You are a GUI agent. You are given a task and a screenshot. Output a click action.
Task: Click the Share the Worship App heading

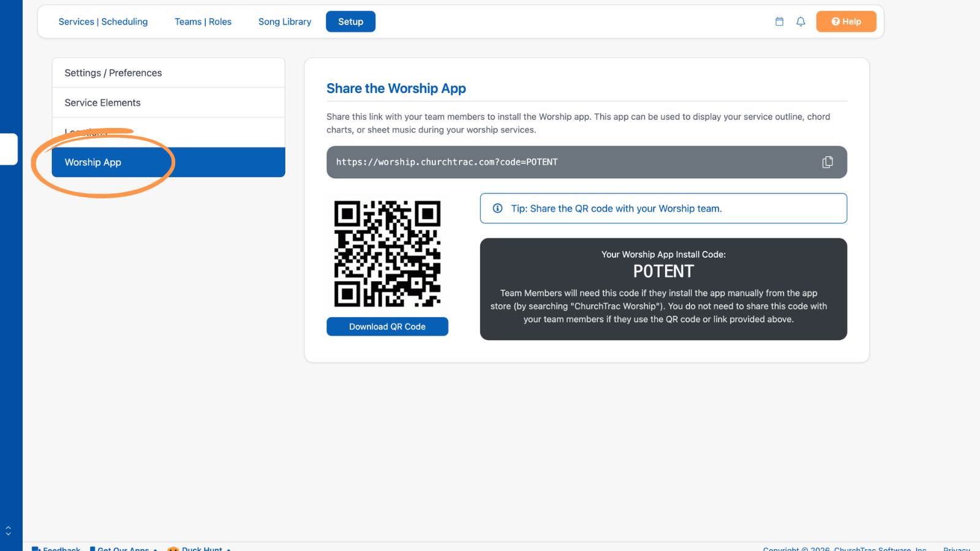click(396, 88)
